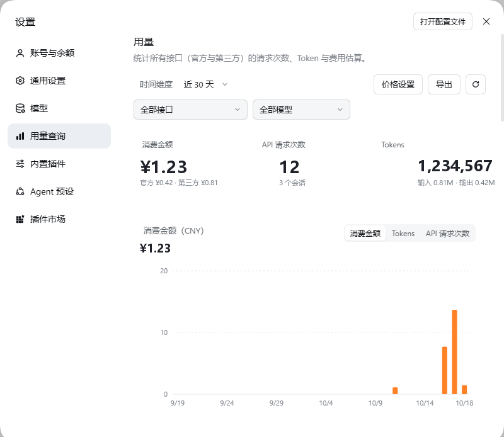
Task: Open 内置插件 settings page
Action: pyautogui.click(x=59, y=164)
